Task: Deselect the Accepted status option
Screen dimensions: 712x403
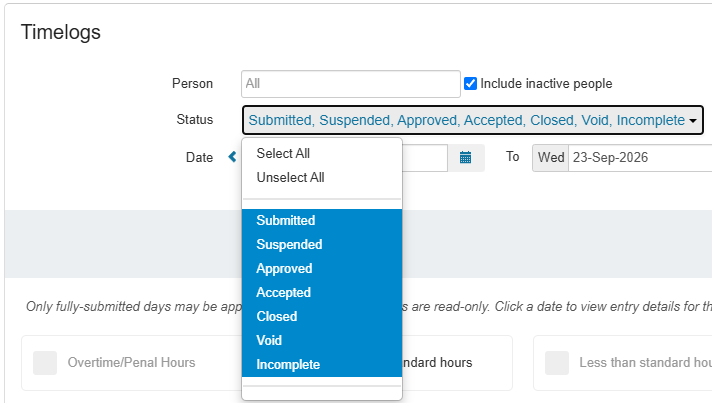Action: (322, 293)
